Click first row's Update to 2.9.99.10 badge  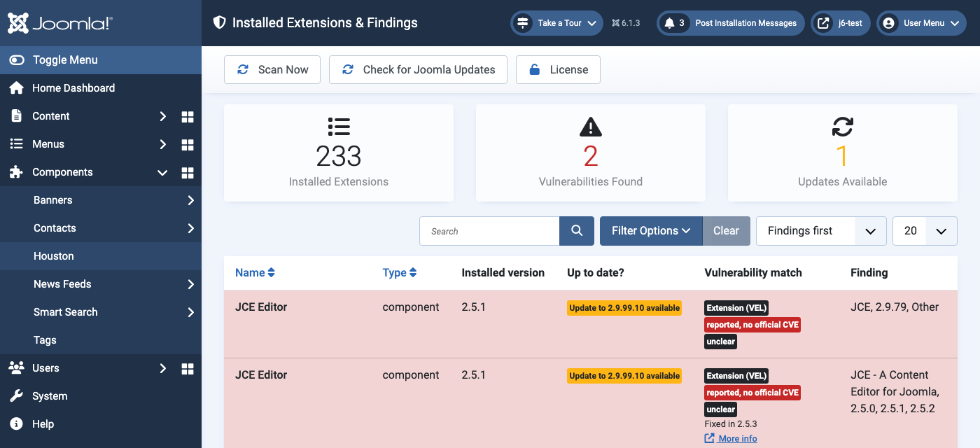point(624,308)
